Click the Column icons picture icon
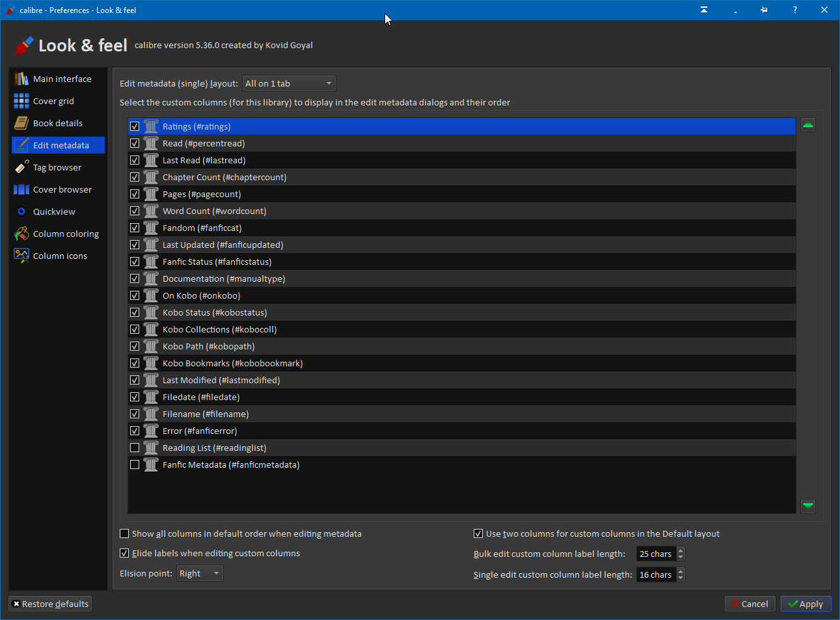 (x=21, y=256)
